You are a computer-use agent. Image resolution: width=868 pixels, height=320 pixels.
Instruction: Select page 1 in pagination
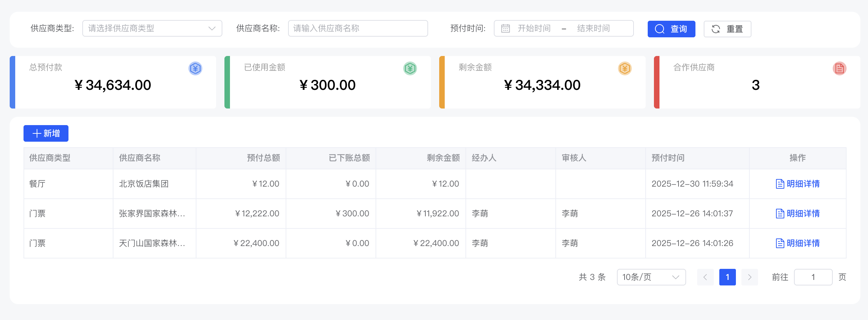click(728, 277)
